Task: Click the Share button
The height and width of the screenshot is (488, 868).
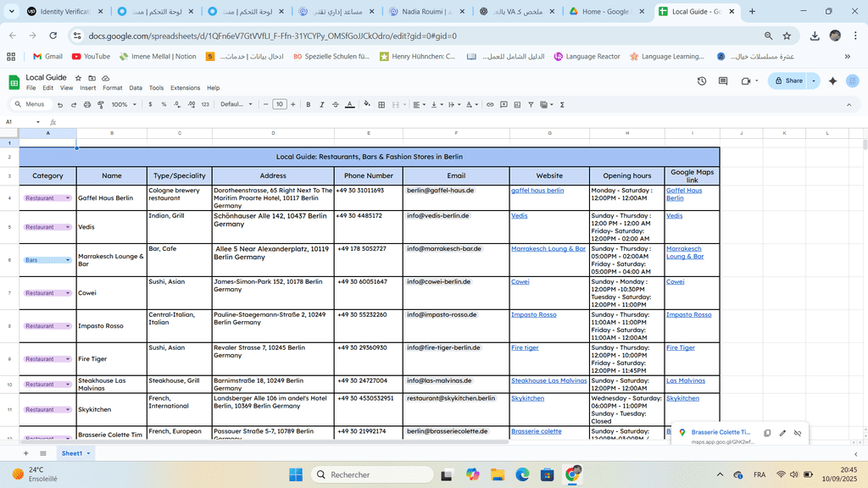Action: click(x=787, y=80)
